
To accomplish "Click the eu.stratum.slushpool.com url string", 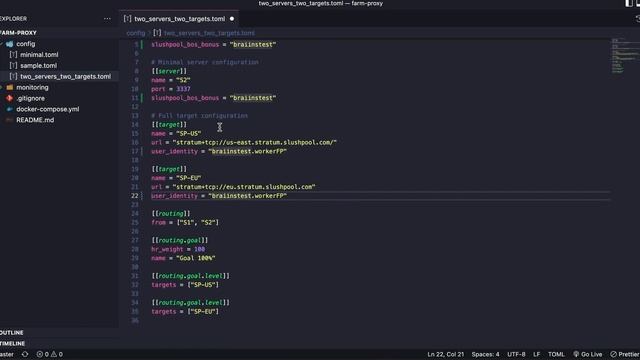I will 244,187.
